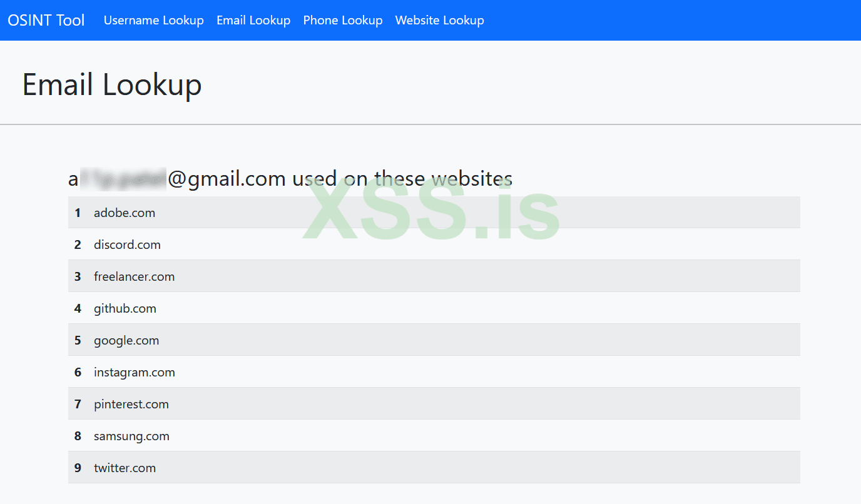Image resolution: width=861 pixels, height=504 pixels.
Task: Go to the Email Lookup nav item
Action: (253, 20)
